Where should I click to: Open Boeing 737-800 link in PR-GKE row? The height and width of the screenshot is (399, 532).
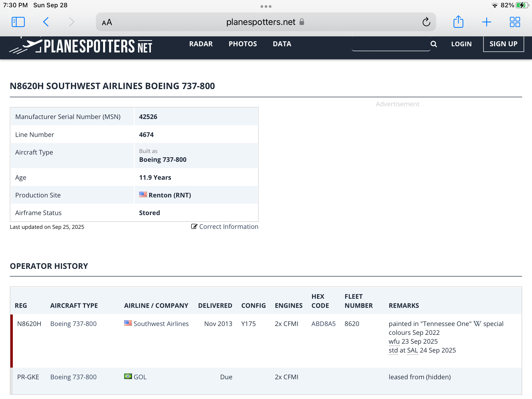(73, 377)
